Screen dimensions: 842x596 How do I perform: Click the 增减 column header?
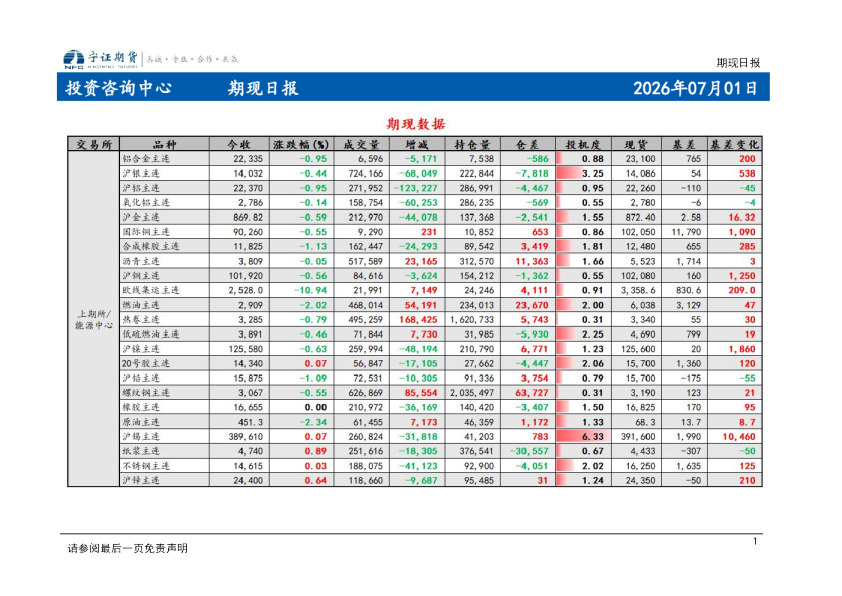tap(417, 144)
